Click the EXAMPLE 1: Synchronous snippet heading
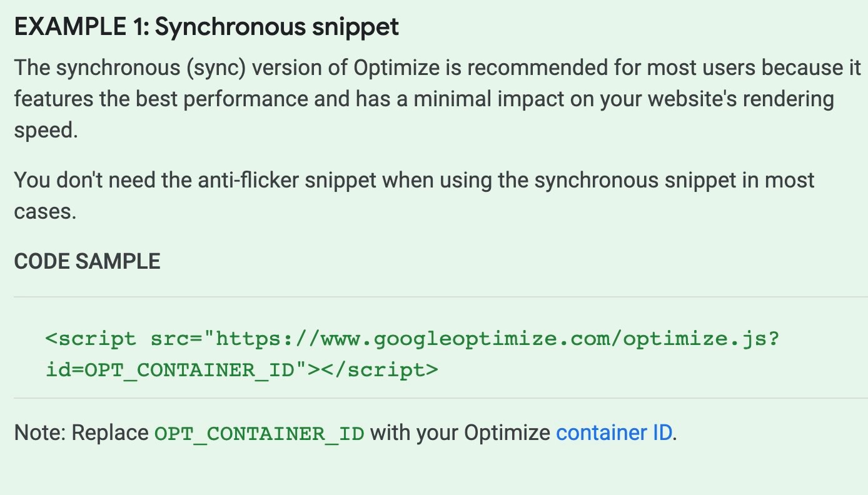 pos(206,28)
